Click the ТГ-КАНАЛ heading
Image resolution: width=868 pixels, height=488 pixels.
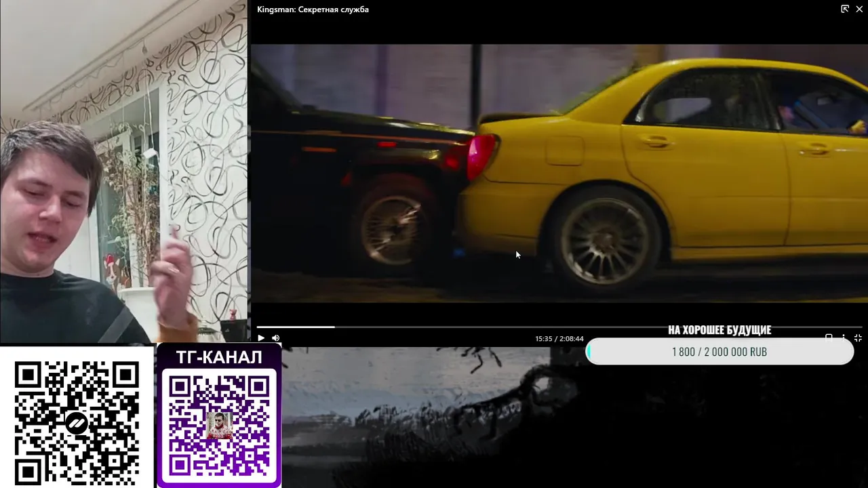(219, 357)
